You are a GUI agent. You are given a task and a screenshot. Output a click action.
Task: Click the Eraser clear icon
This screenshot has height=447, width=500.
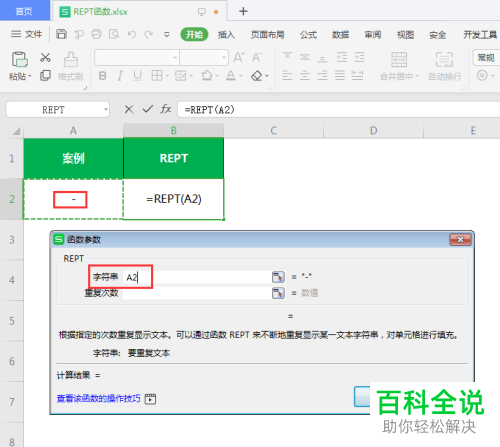coord(256,76)
